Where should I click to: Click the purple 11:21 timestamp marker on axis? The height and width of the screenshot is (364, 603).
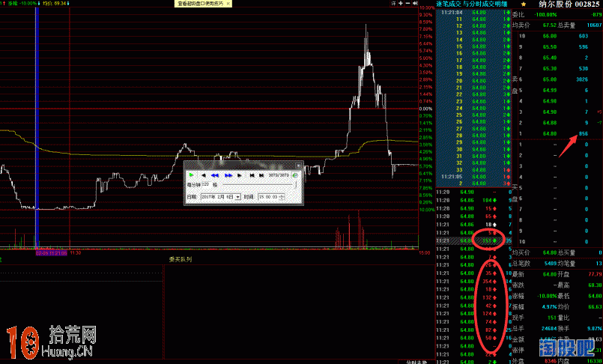click(51, 253)
